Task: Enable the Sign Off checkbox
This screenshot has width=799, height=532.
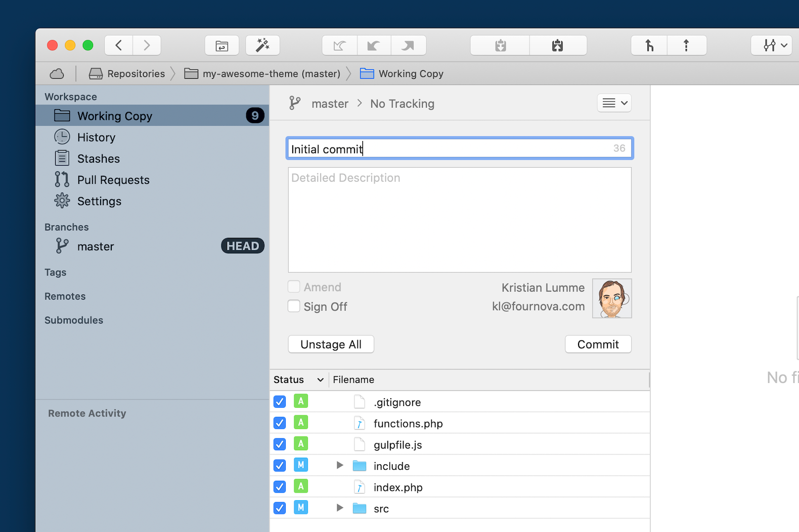Action: click(294, 306)
